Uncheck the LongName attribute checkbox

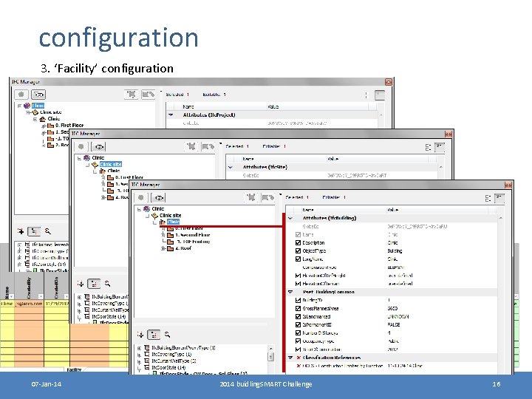[x=298, y=259]
